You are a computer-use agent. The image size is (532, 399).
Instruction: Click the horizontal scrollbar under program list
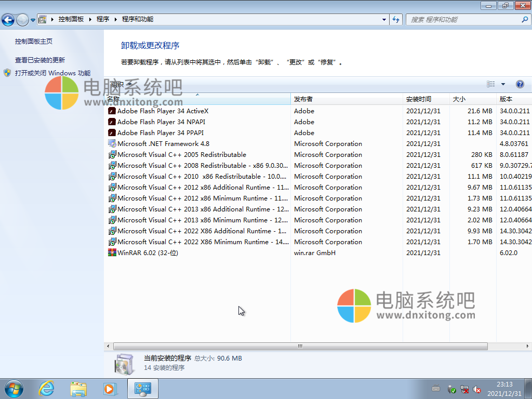pyautogui.click(x=300, y=346)
